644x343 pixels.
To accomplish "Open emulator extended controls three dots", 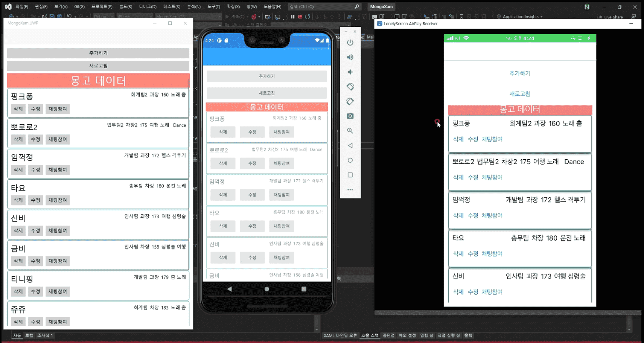I will 350,190.
